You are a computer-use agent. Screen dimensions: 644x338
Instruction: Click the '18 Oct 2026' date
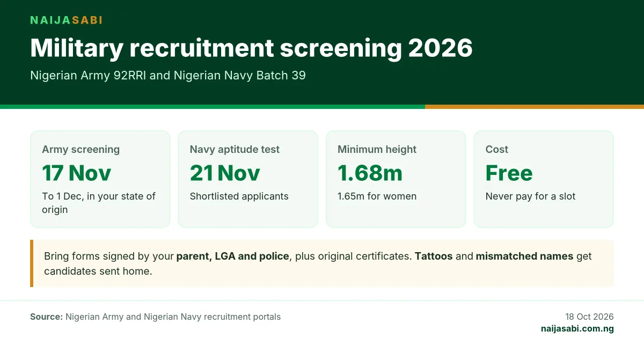[x=589, y=317]
